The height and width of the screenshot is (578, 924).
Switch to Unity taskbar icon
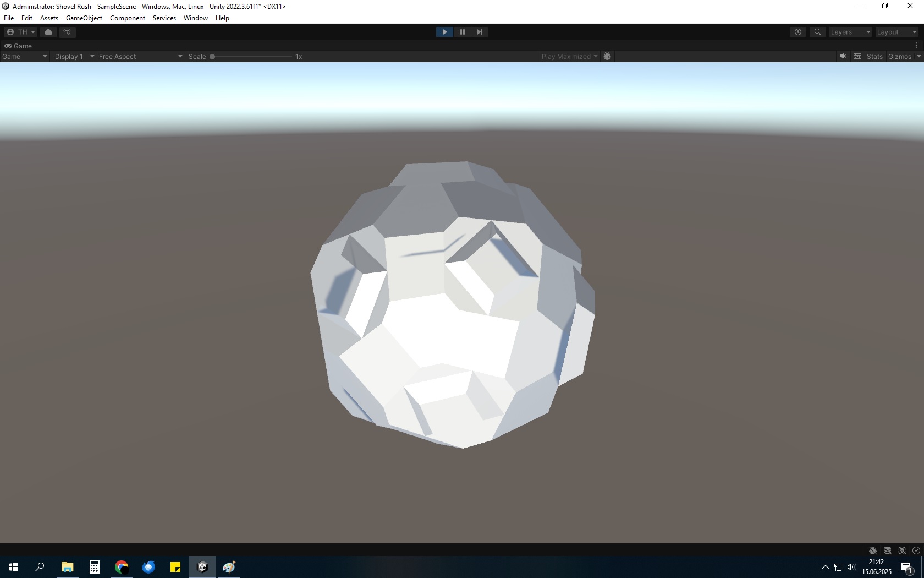(202, 567)
